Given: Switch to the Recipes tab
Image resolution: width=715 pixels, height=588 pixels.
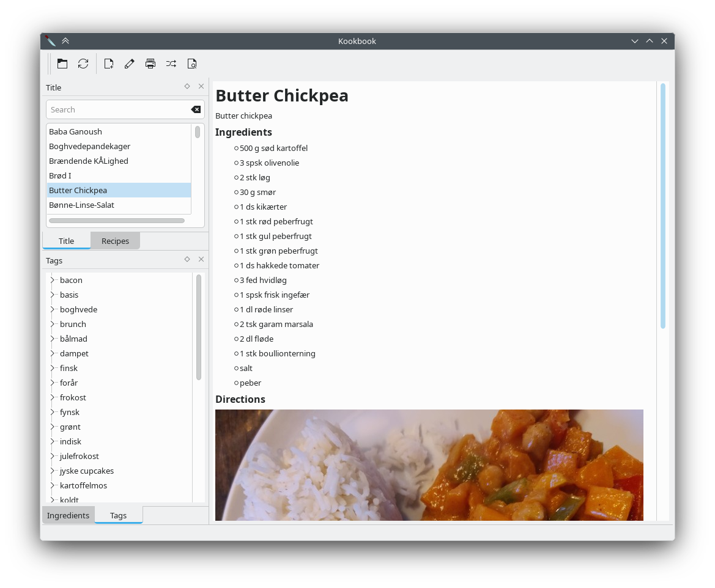Looking at the screenshot, I should 115,241.
